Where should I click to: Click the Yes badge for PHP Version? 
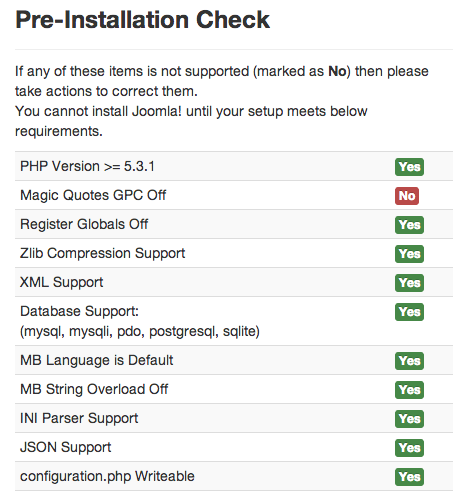[x=409, y=167]
